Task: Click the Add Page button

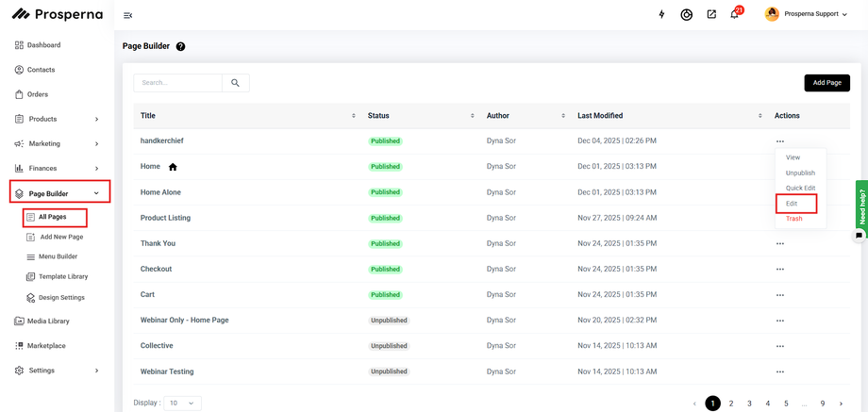Action: [x=826, y=83]
